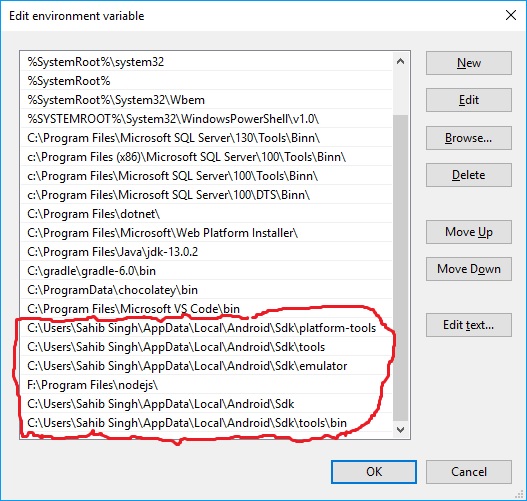Screen dimensions: 527x501
Task: Click the list scroll down arrow
Action: [x=400, y=429]
